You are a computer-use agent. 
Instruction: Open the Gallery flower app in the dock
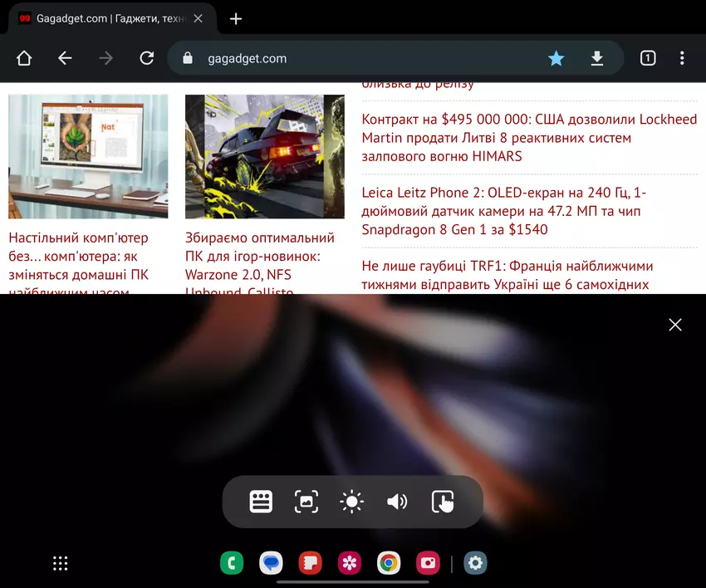pos(349,563)
